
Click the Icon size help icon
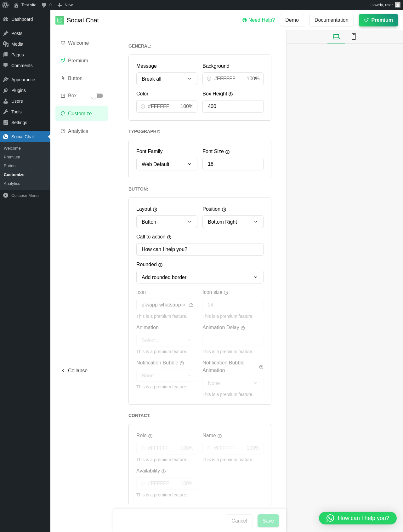(226, 293)
